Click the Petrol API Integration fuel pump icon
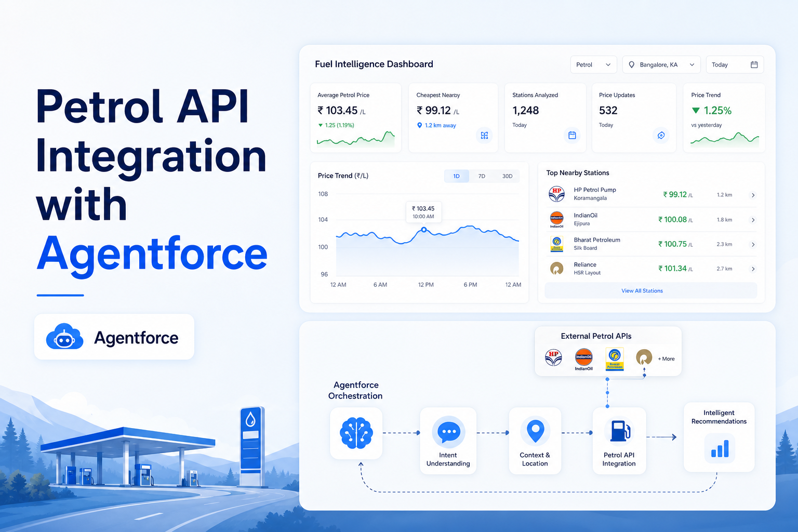The height and width of the screenshot is (532, 798). coord(620,431)
